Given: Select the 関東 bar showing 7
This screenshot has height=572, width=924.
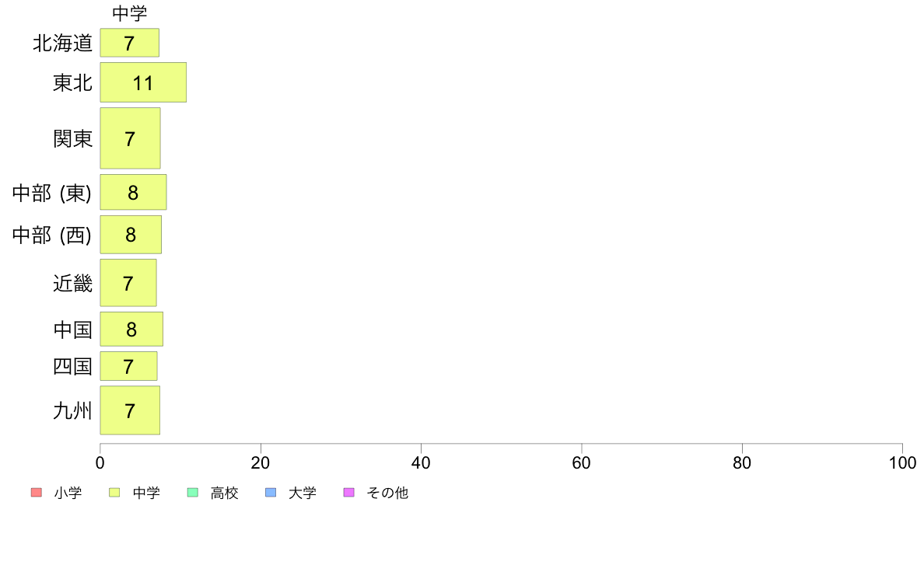Looking at the screenshot, I should (x=130, y=138).
